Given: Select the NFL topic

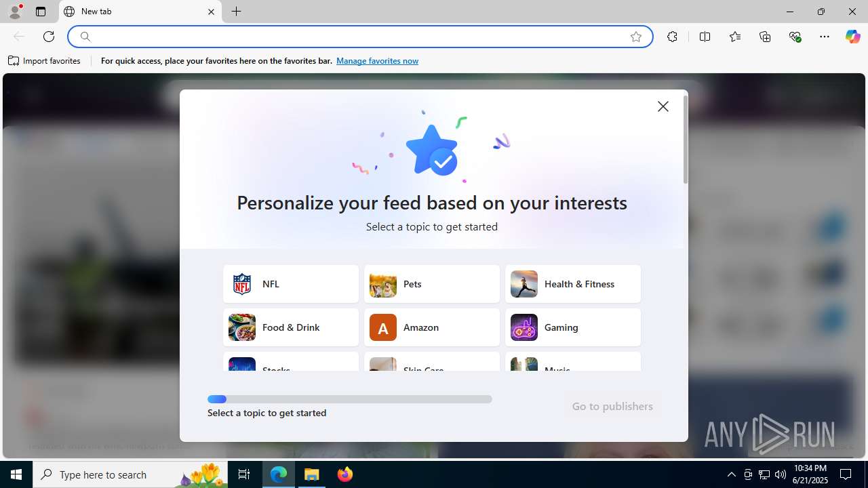Looking at the screenshot, I should [x=291, y=284].
